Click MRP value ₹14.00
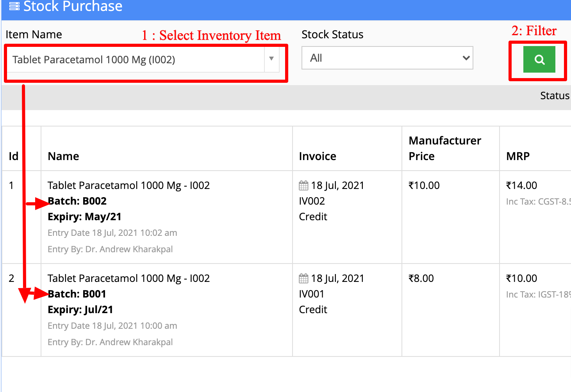This screenshot has height=392, width=571. click(521, 185)
